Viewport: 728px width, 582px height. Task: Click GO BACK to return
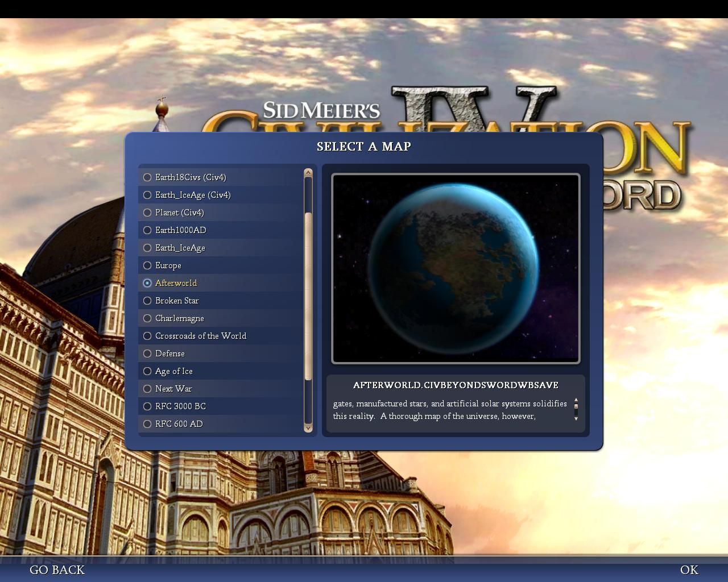[57, 570]
